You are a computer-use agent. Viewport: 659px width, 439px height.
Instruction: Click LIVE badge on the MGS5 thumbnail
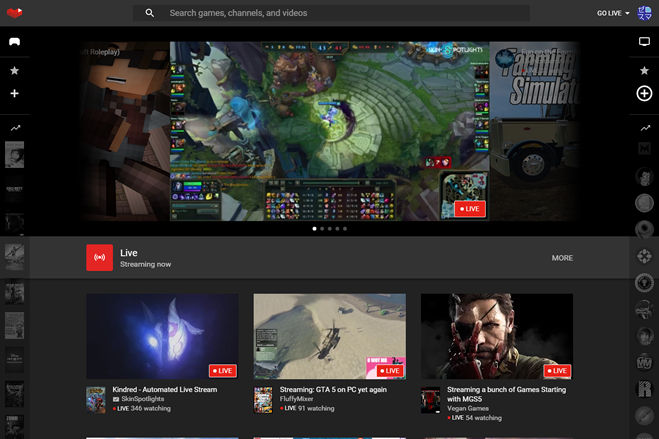(557, 371)
